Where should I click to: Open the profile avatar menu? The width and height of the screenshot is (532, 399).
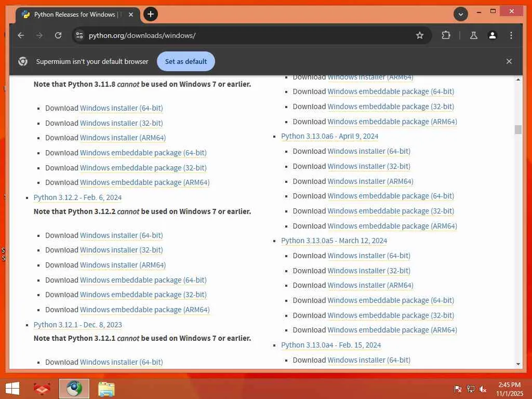tap(493, 35)
